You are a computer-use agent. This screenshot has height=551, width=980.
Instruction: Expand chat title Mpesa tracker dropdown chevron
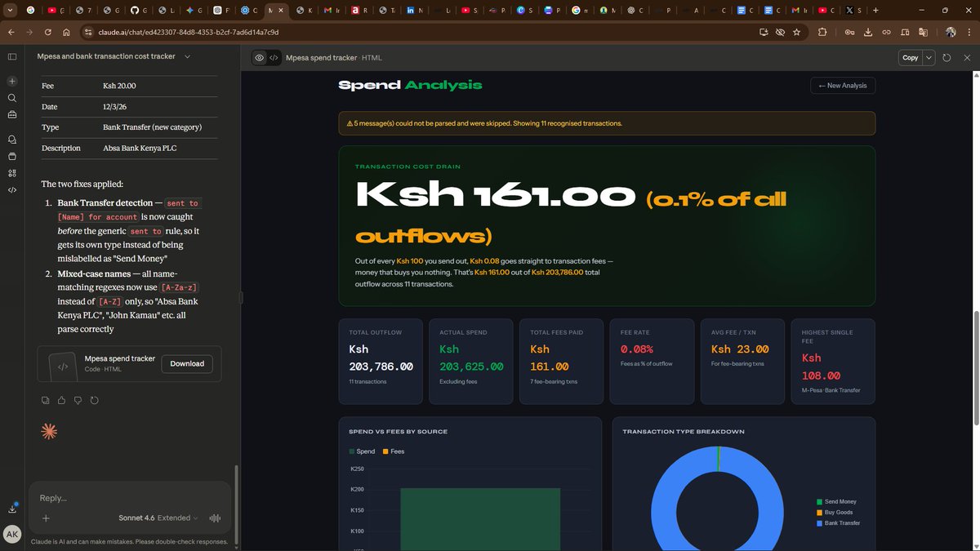point(188,56)
